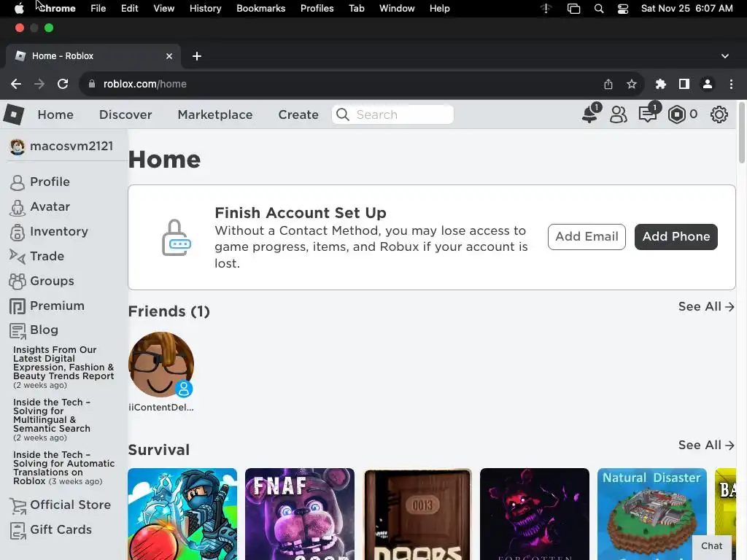
Task: Click the Add Phone button
Action: [676, 237]
